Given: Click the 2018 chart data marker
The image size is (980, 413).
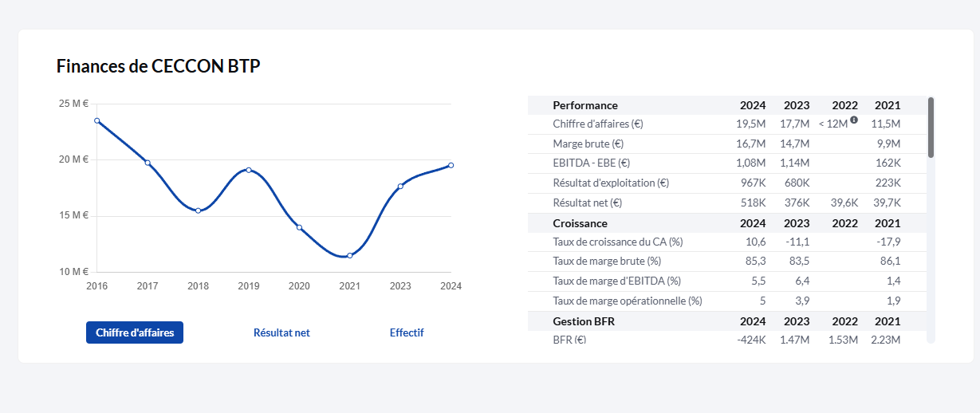Looking at the screenshot, I should click(199, 210).
